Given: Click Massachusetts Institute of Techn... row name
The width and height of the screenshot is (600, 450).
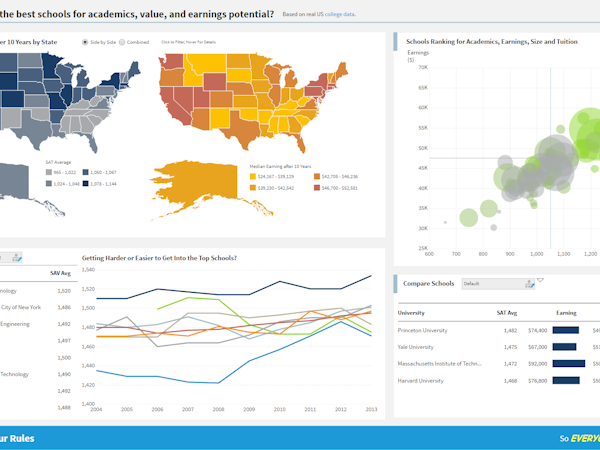Looking at the screenshot, I should tap(440, 364).
